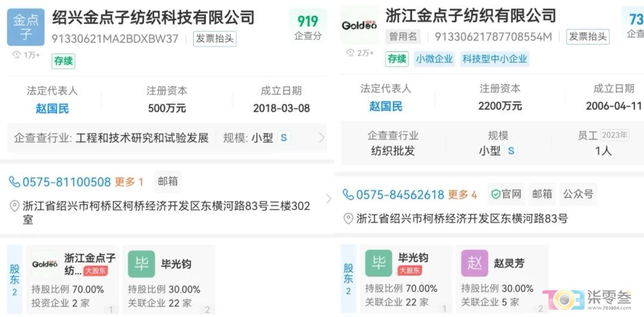Select credit code 91330621787708554M
Viewport: 644px width, 317px height.
[x=494, y=36]
